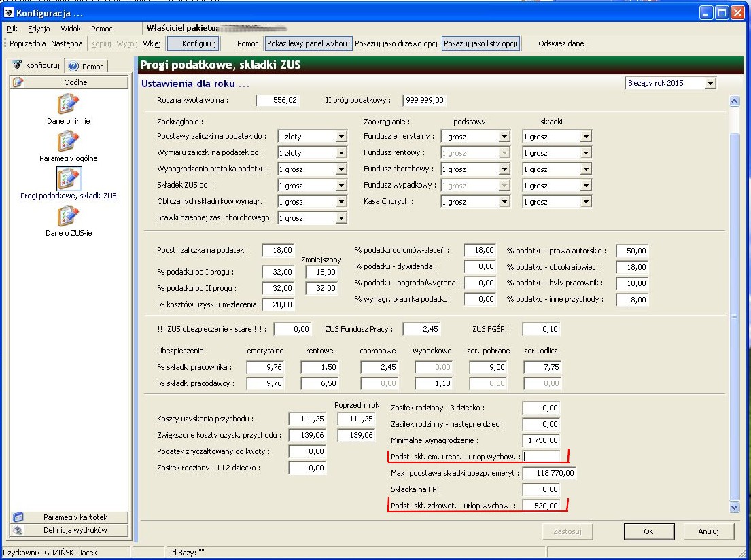Open Fundusz emerytalny podstawy dropdown
The image size is (751, 560).
point(504,137)
